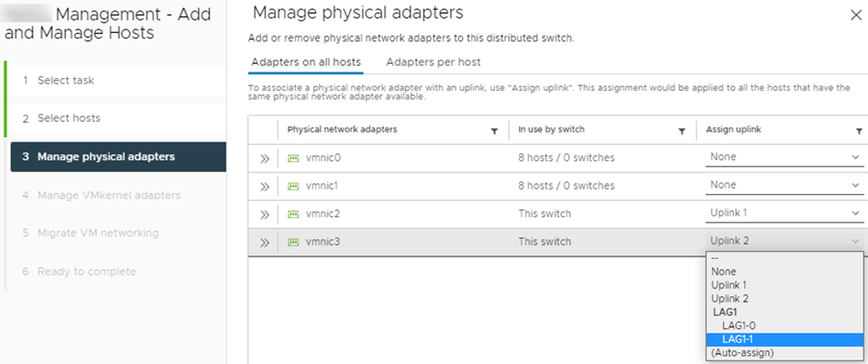Screen dimensions: 868x364
Task: Open filter icon on Assign uplink column
Action: click(x=859, y=130)
